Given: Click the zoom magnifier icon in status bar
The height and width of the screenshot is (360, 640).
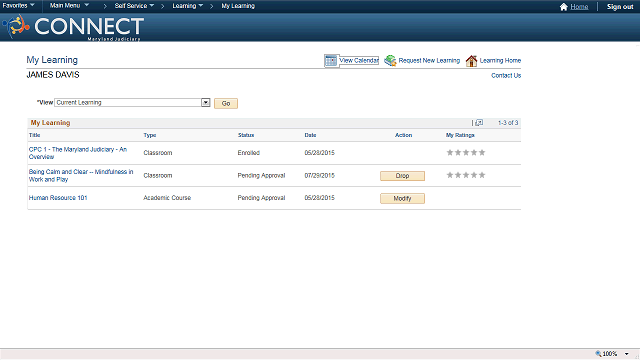Looking at the screenshot, I should pyautogui.click(x=598, y=353).
